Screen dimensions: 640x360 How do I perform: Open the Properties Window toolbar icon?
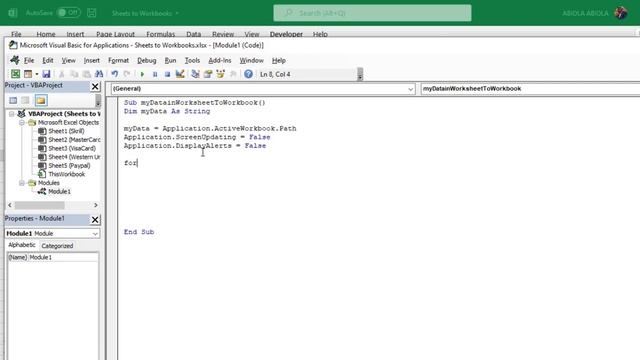pos(208,74)
